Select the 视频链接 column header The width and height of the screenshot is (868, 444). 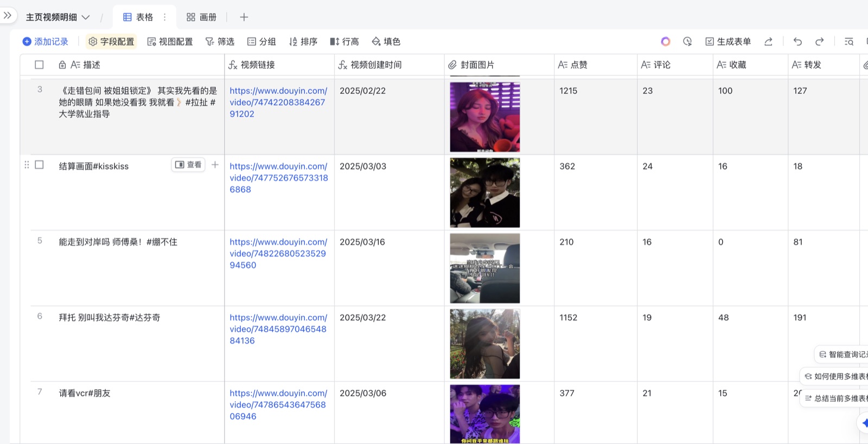279,65
